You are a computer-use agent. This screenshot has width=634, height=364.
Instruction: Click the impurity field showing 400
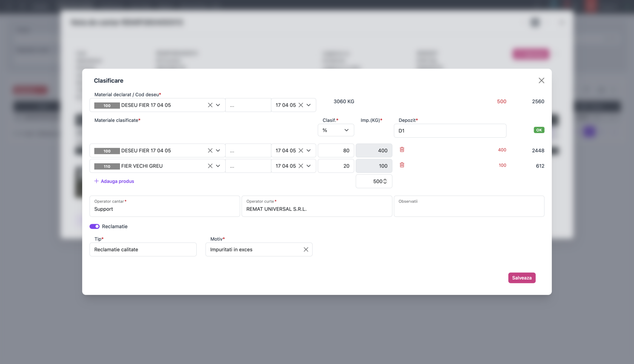[374, 151]
